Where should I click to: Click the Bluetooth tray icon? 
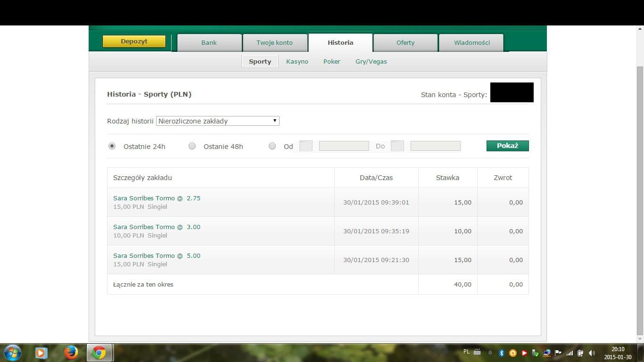coord(502,353)
